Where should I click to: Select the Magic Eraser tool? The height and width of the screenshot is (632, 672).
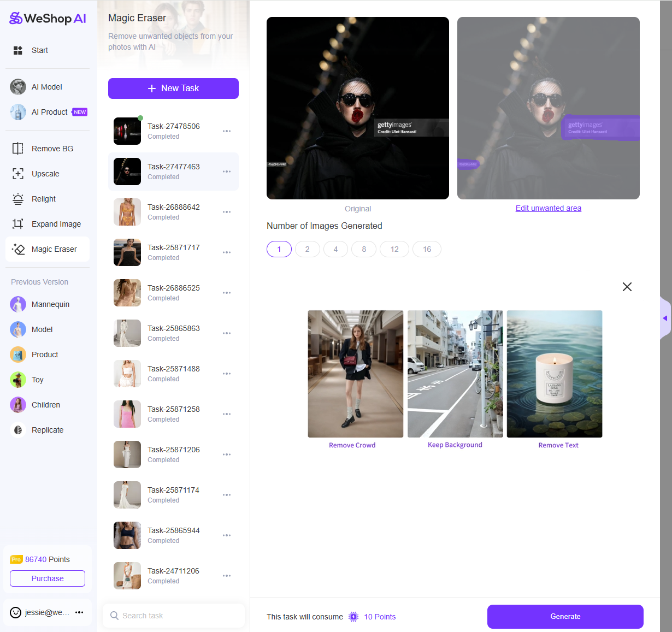point(54,249)
